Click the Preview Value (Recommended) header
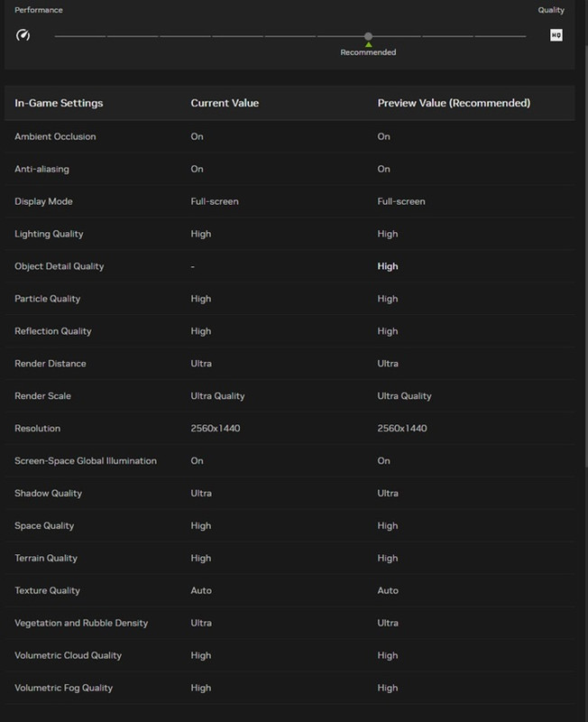588x722 pixels. coord(454,103)
